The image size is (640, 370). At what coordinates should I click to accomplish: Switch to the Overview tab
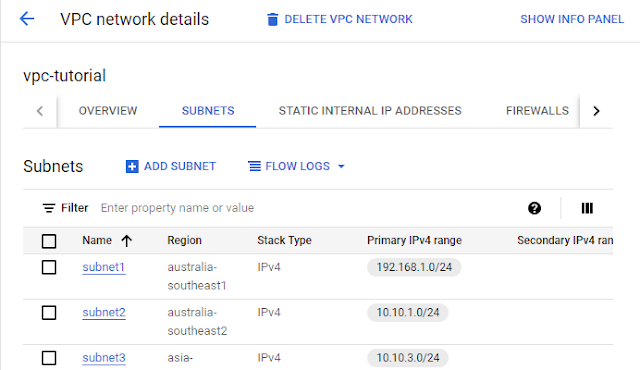coord(108,111)
